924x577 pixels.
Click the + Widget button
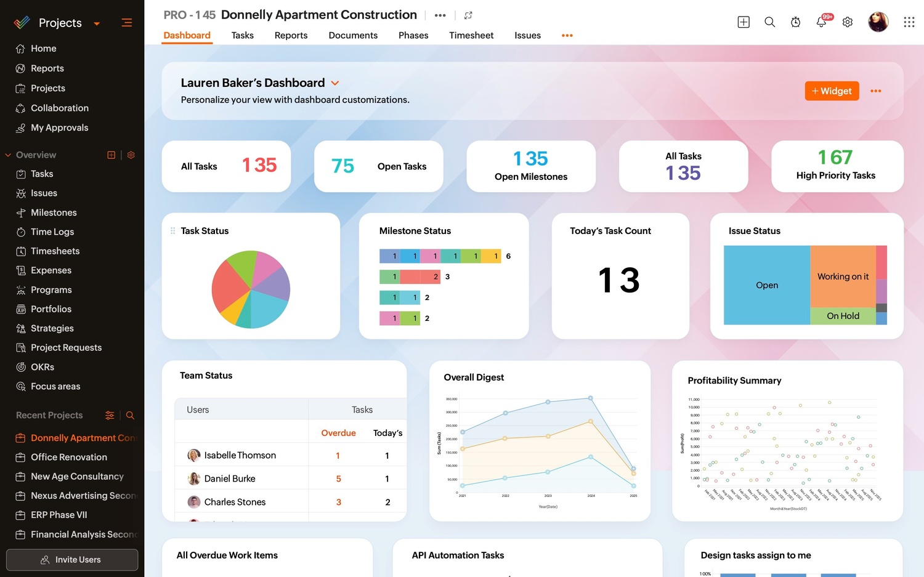point(832,91)
